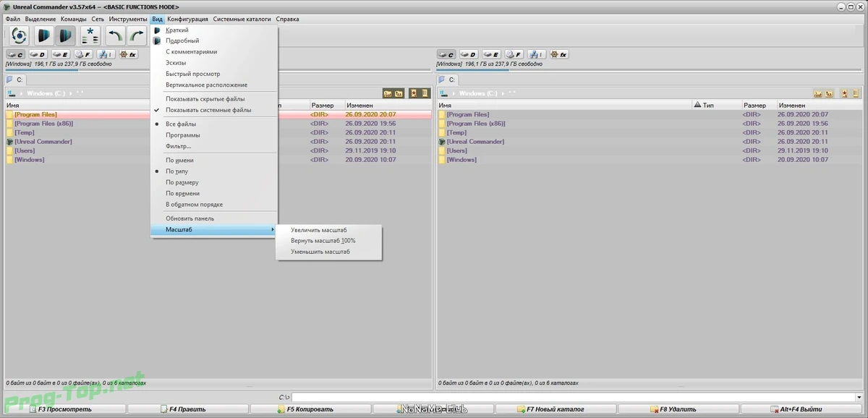
Task: Click 'Размер' column header in right panel
Action: point(758,106)
